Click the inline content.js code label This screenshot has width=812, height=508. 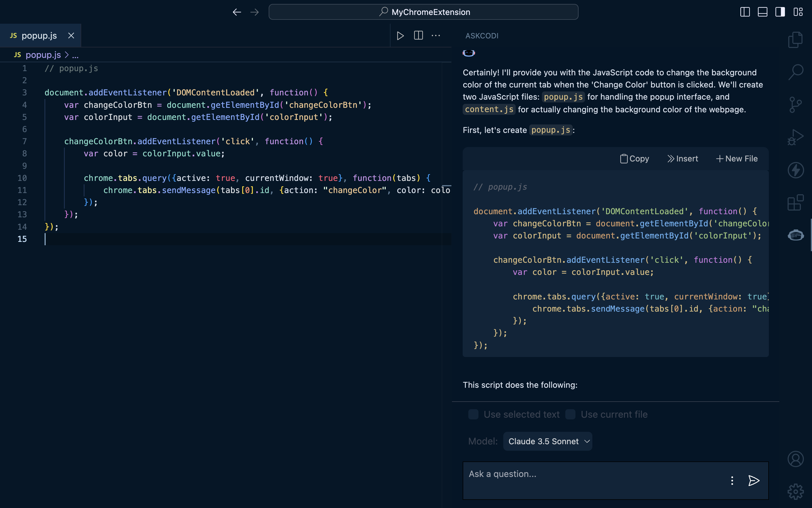click(489, 109)
